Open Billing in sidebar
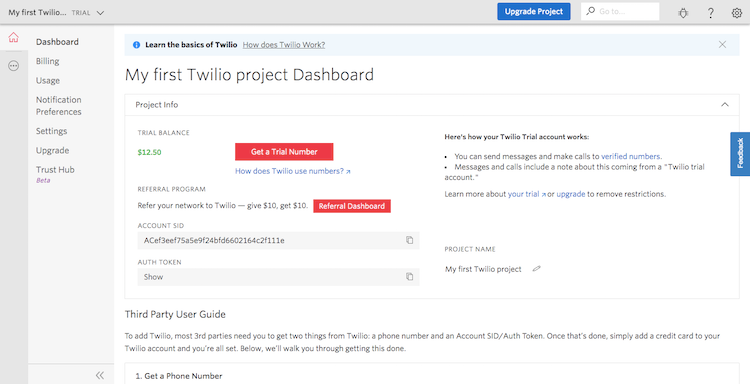Image resolution: width=750 pixels, height=384 pixels. click(47, 61)
